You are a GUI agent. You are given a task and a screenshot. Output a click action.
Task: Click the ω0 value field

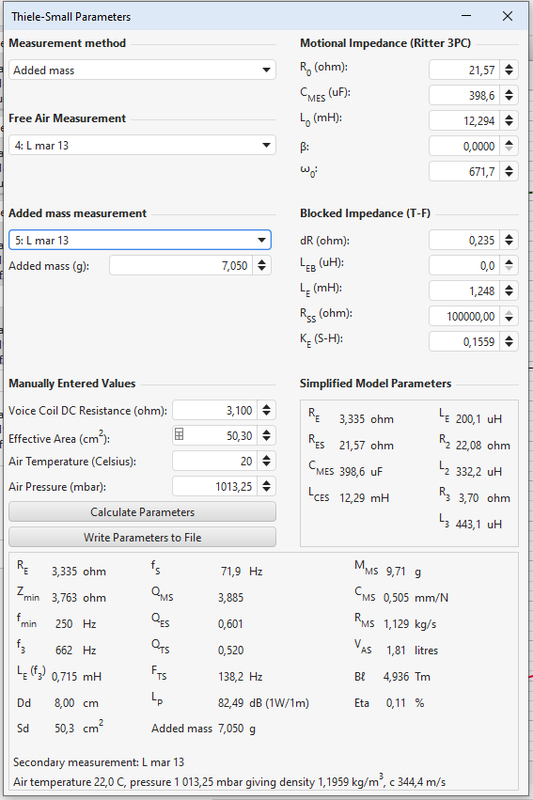pyautogui.click(x=463, y=171)
